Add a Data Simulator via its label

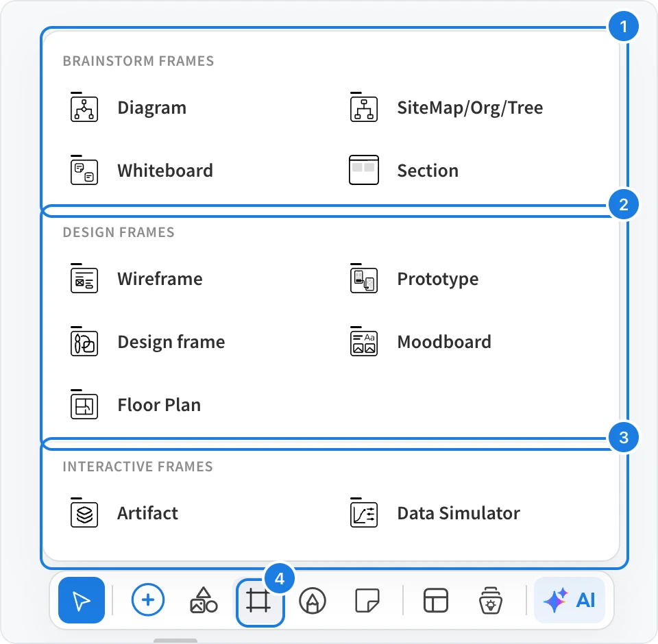pyautogui.click(x=459, y=513)
